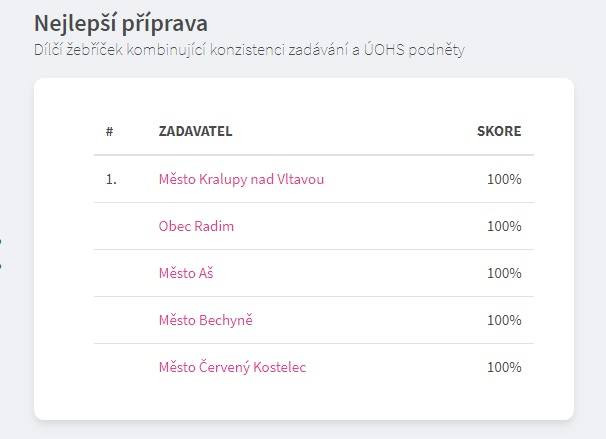Image resolution: width=606 pixels, height=439 pixels.
Task: Click the rank number 1. cell
Action: click(111, 179)
